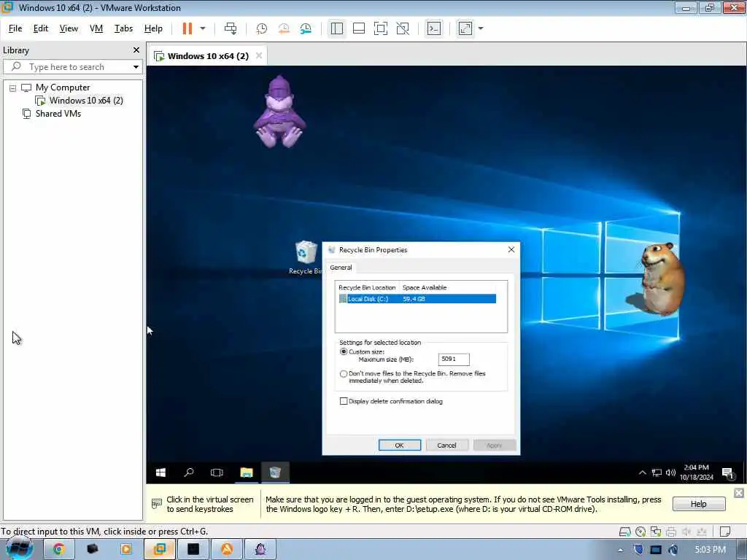Revert the VM to its snapshot
The image size is (747, 560).
coord(284,28)
